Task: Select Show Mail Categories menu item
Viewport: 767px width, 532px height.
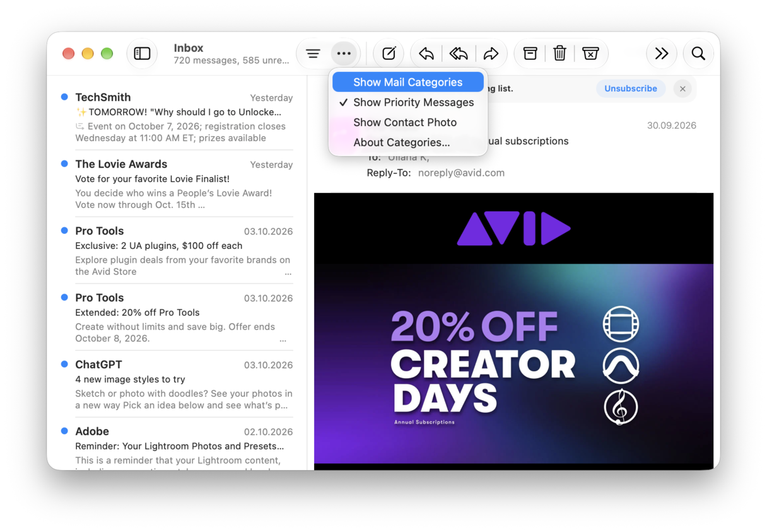Action: (408, 82)
